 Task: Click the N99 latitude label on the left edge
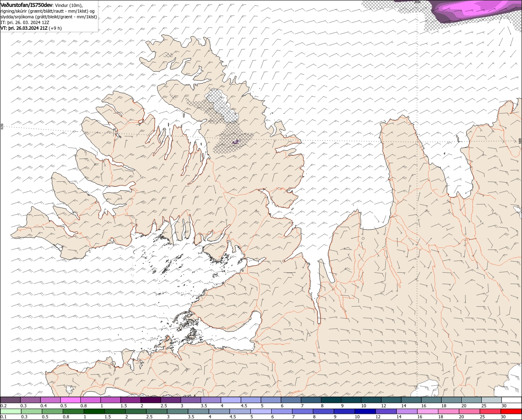coord(2,127)
